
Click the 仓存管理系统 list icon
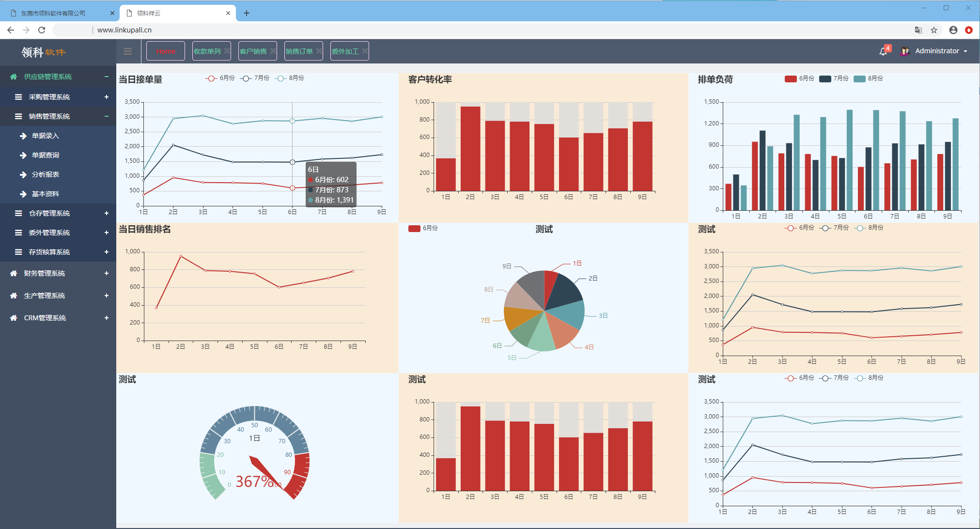pyautogui.click(x=18, y=213)
